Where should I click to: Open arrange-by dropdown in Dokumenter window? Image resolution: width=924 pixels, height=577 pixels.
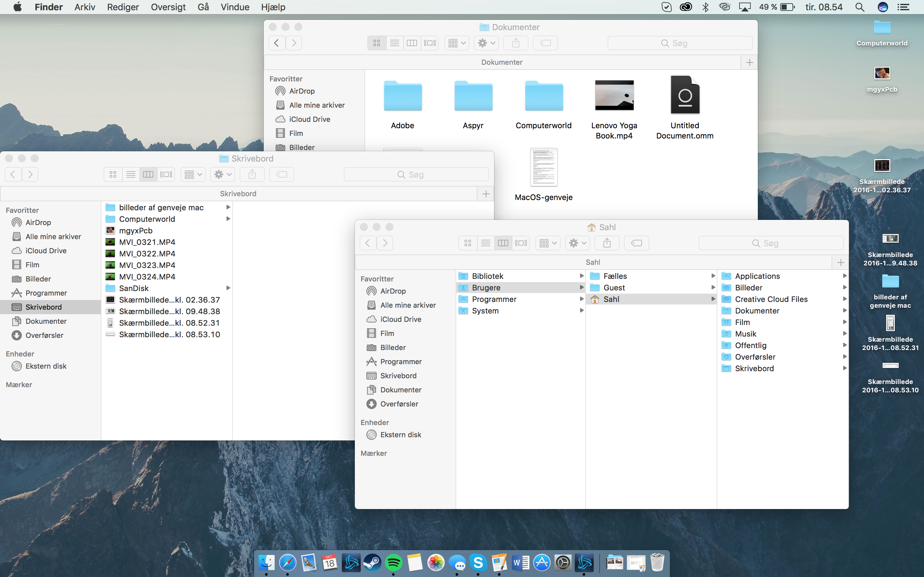tap(457, 43)
